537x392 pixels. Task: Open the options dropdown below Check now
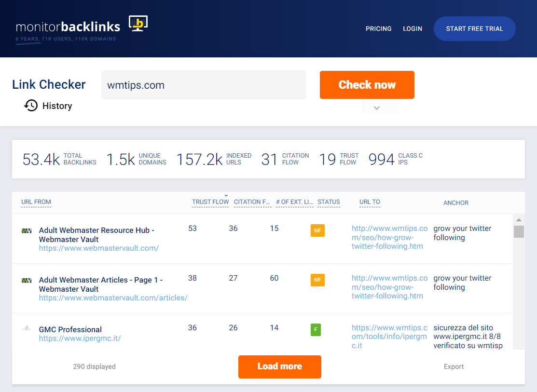pyautogui.click(x=376, y=108)
